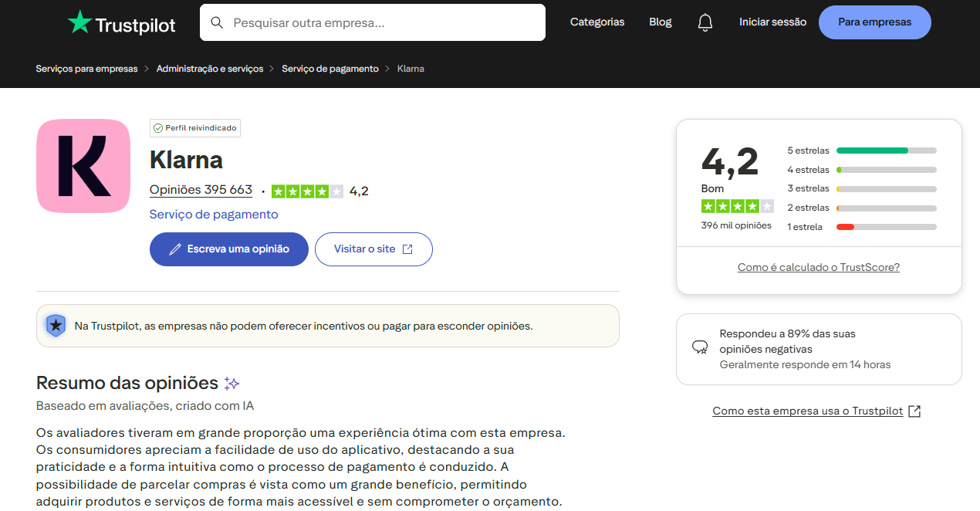
Task: Open Categorias in the top navigation
Action: click(597, 22)
